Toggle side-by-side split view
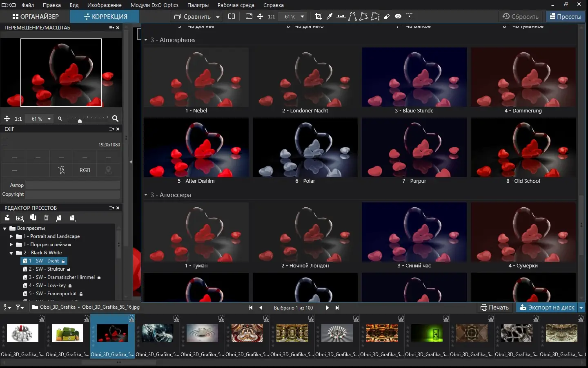Viewport: 588px width, 368px height. click(x=232, y=16)
